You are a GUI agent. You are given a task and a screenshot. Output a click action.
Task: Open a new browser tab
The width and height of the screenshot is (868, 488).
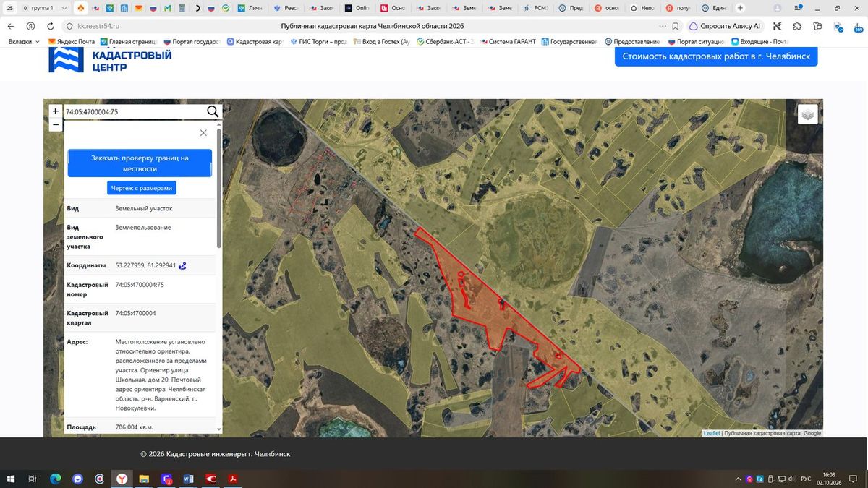coord(740,8)
